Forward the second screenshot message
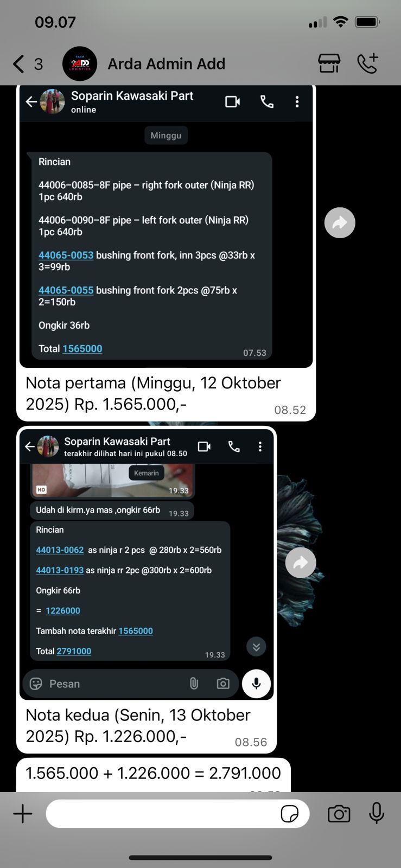 (301, 563)
